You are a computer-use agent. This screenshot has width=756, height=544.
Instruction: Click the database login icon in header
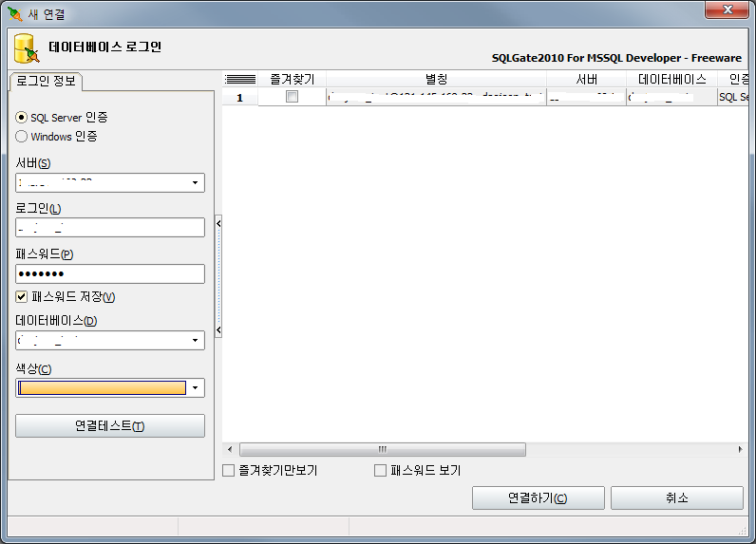27,48
